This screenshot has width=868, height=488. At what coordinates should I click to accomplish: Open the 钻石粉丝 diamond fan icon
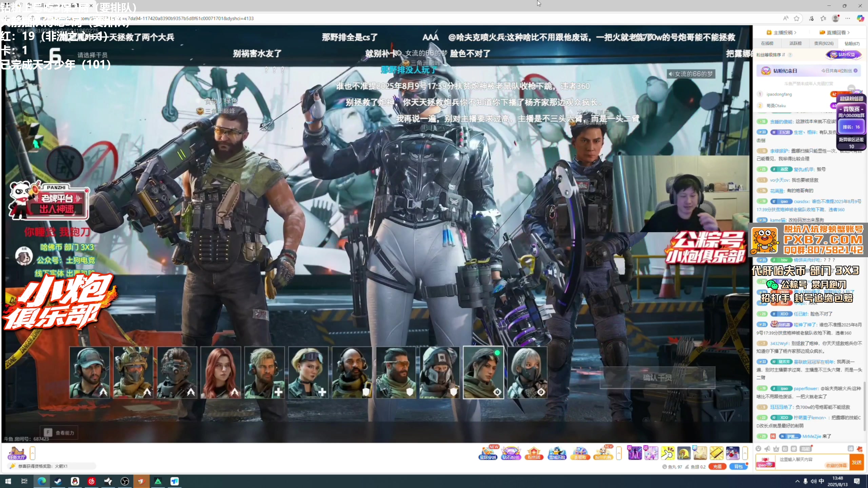[x=511, y=453]
